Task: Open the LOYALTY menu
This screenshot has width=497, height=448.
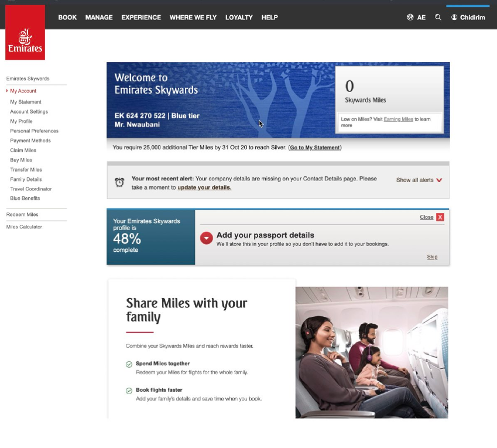Action: click(239, 18)
